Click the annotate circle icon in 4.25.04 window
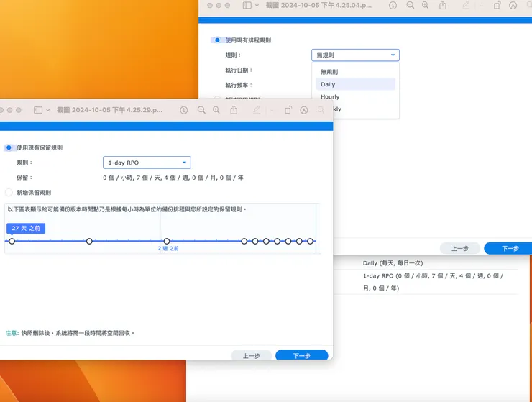This screenshot has height=402, width=532. point(513,5)
